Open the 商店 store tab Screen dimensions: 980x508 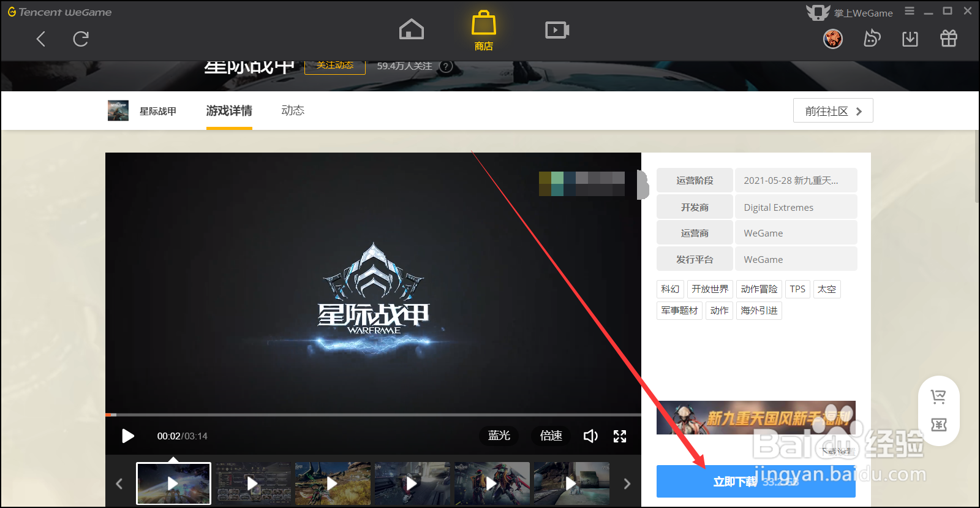point(483,31)
